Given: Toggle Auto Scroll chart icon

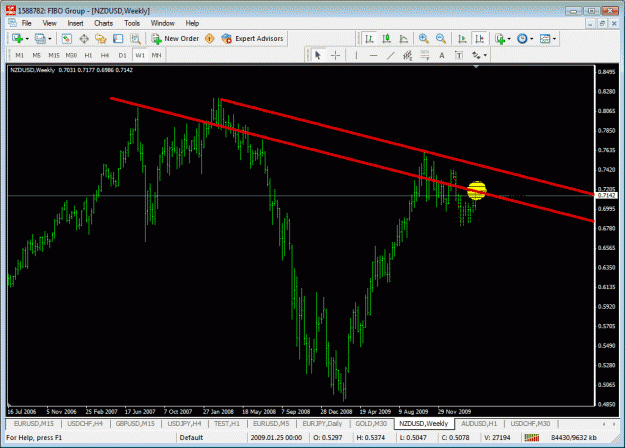Looking at the screenshot, I should [x=462, y=39].
